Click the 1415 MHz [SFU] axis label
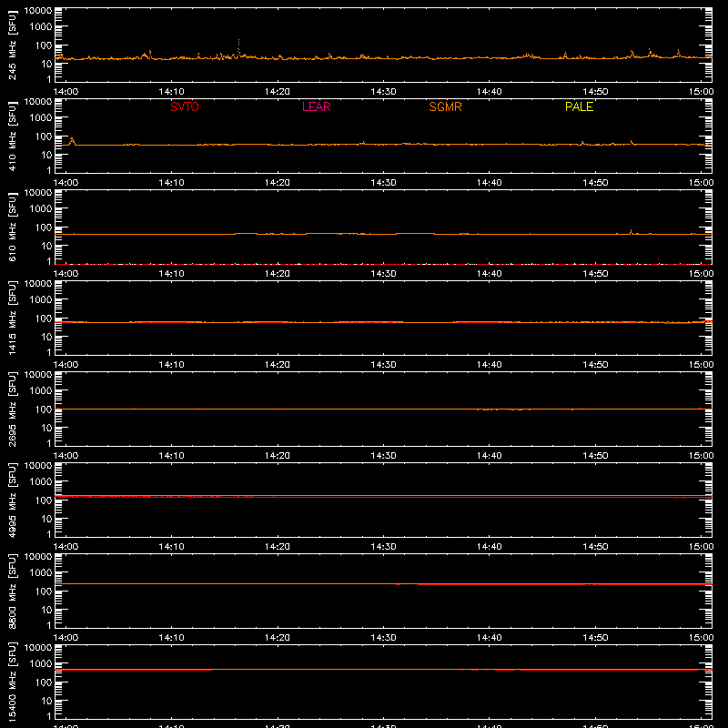 pyautogui.click(x=13, y=318)
